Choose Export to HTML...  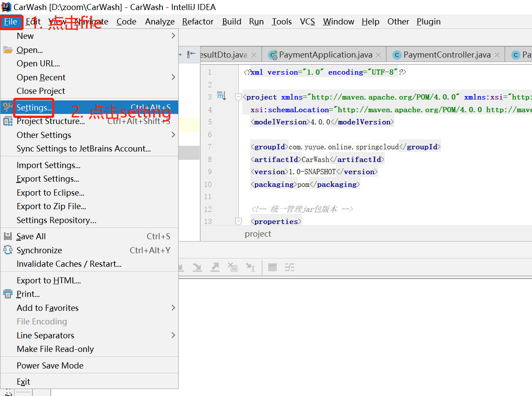pos(89,280)
